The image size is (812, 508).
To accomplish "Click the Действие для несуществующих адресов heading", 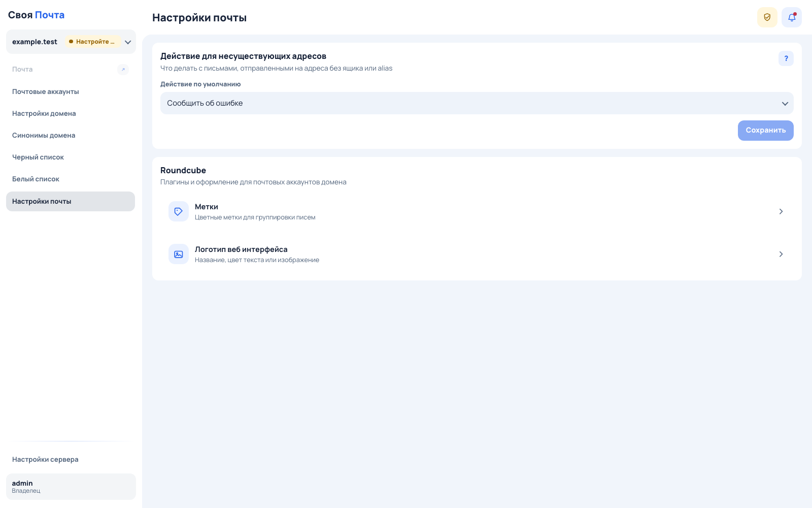I will pos(243,56).
